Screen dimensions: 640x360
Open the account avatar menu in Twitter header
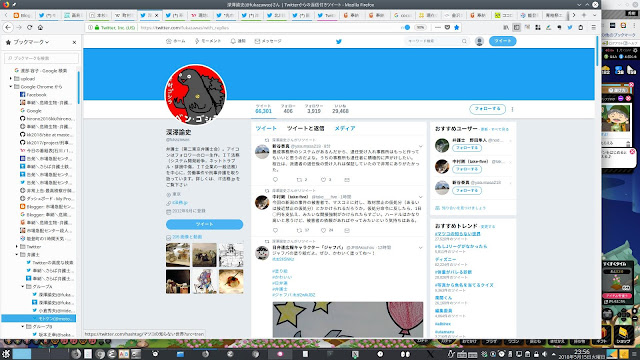coord(479,41)
